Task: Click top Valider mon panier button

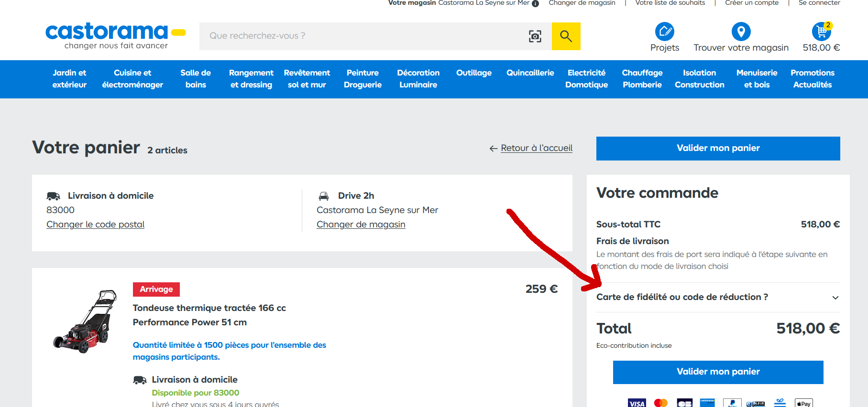Action: coord(718,149)
